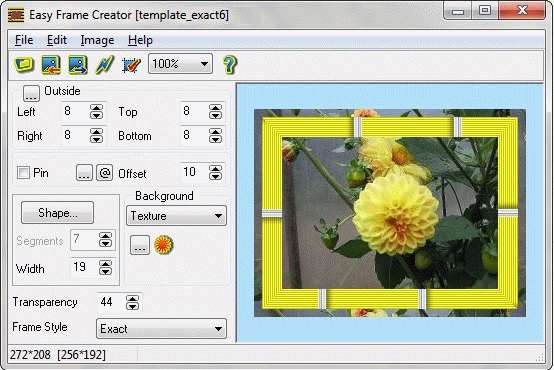Click the @ button beside Offset
Image resolution: width=554 pixels, height=370 pixels.
[x=105, y=173]
